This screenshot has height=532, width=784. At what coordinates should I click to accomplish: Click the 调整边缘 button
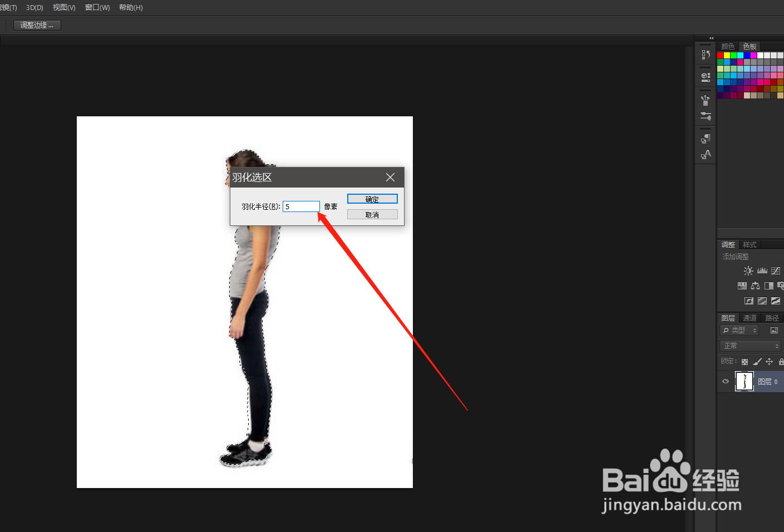(37, 25)
